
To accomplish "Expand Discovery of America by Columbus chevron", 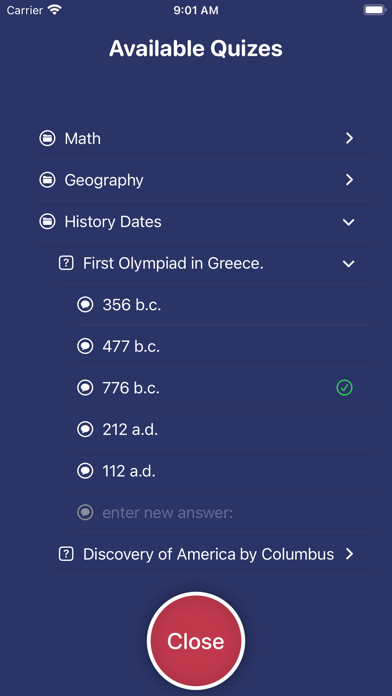I will [349, 554].
